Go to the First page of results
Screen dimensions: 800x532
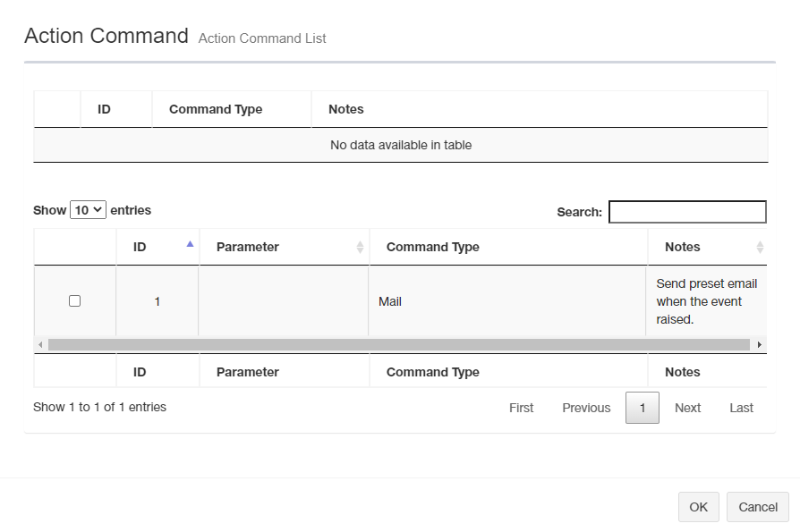(521, 408)
